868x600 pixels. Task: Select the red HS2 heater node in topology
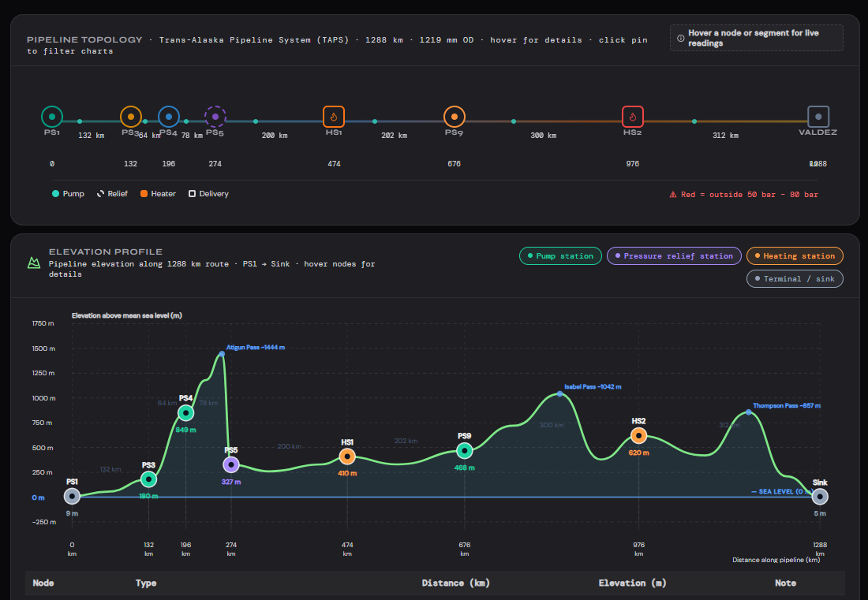633,117
